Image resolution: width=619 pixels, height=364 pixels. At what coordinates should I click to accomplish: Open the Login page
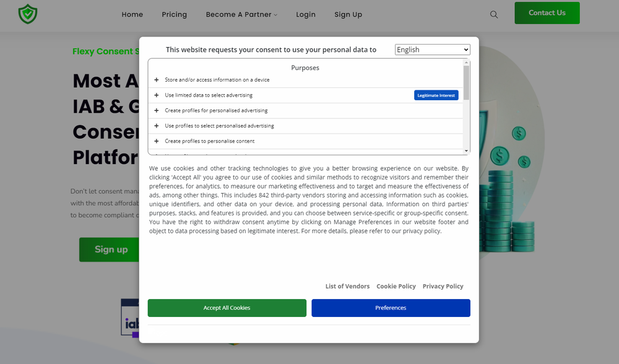306,15
